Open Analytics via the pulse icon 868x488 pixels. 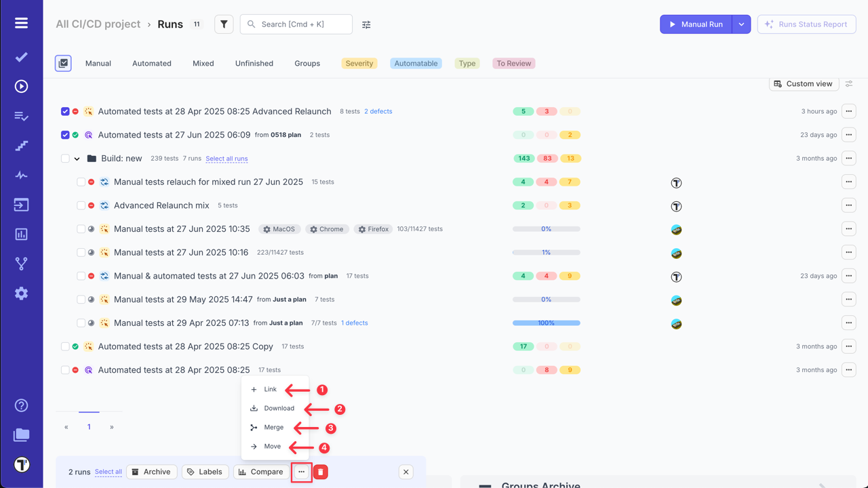[x=21, y=175]
